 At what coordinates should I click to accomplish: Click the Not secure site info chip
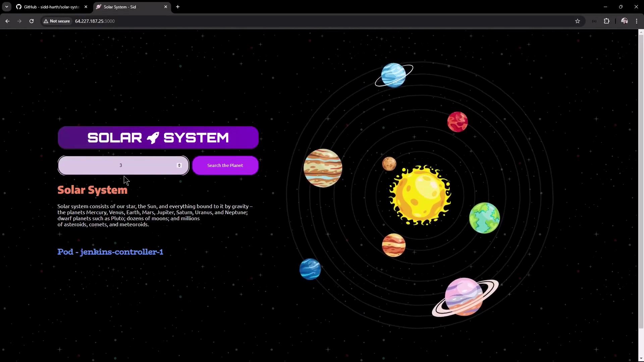click(57, 21)
